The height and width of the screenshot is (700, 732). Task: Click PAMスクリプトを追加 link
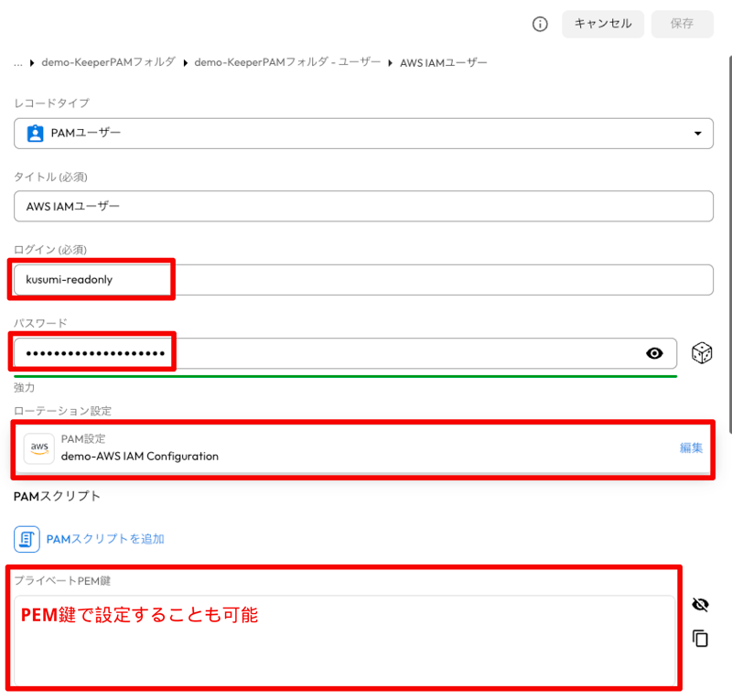tap(105, 539)
